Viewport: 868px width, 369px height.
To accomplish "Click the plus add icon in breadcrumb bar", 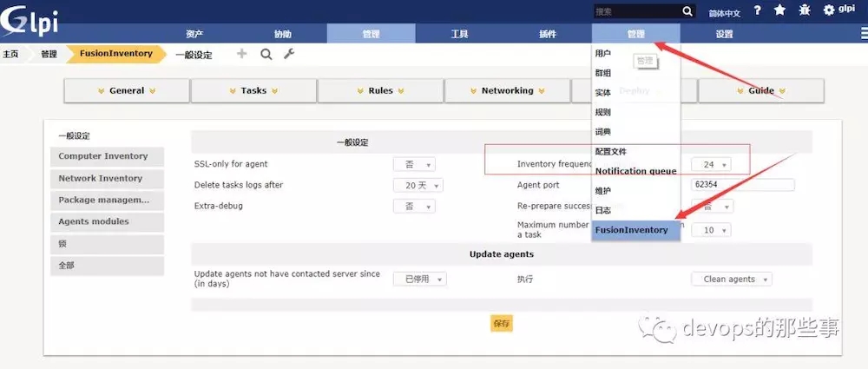I will (242, 54).
